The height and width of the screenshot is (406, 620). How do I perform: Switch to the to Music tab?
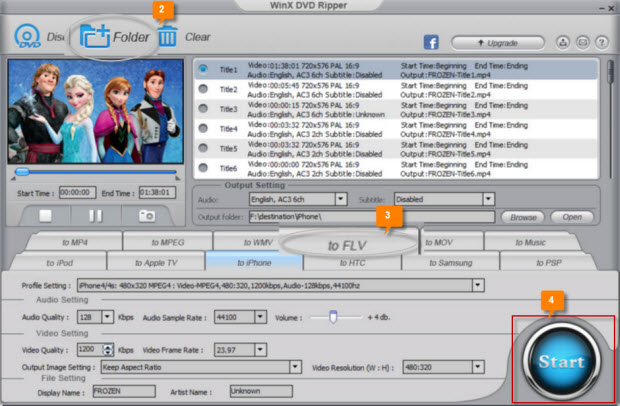(x=530, y=242)
